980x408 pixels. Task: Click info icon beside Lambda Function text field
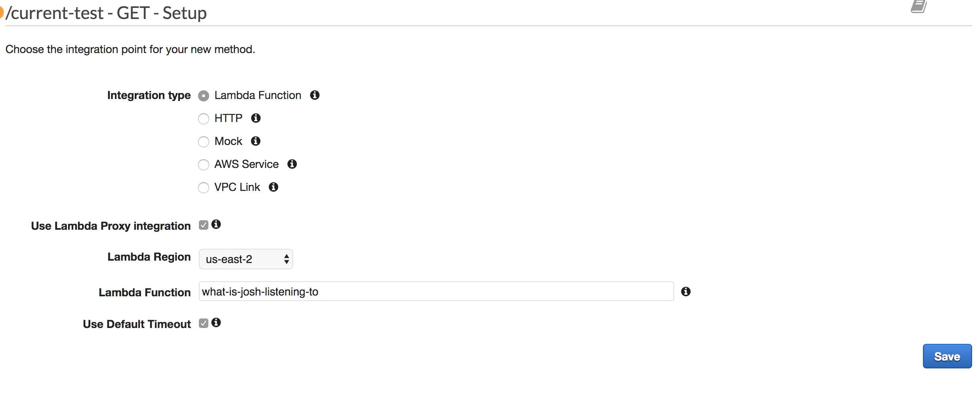686,292
